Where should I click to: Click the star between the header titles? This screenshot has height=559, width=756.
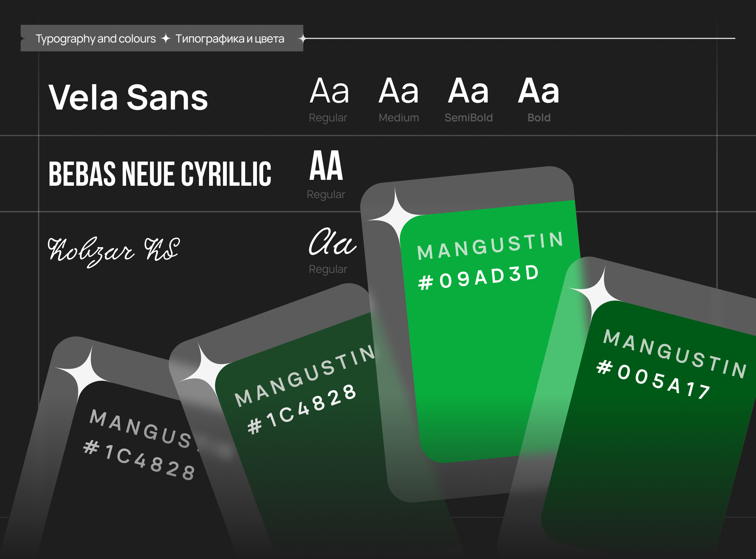point(165,39)
